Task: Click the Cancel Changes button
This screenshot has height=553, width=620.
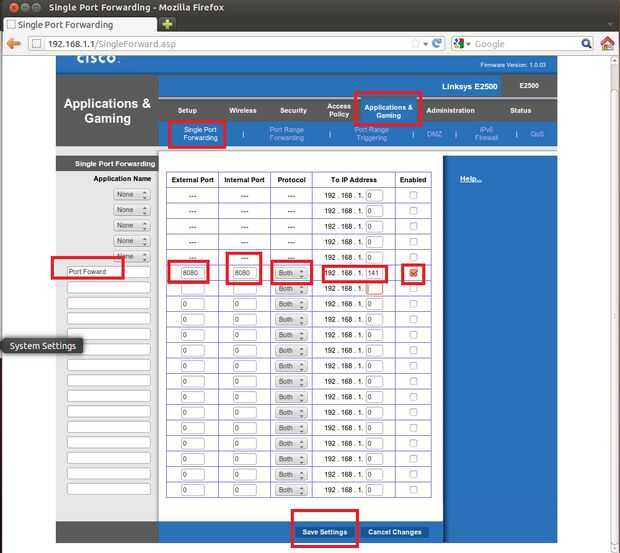Action: (x=395, y=532)
